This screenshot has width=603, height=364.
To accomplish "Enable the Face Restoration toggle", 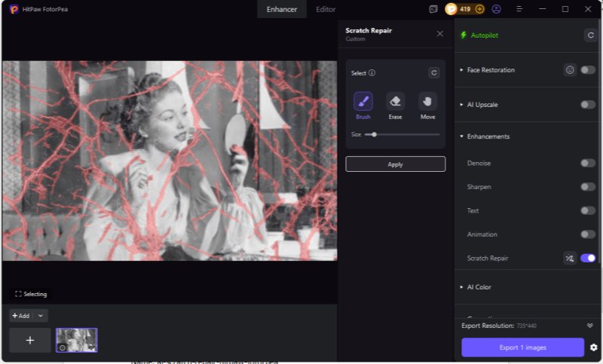I will (x=588, y=70).
